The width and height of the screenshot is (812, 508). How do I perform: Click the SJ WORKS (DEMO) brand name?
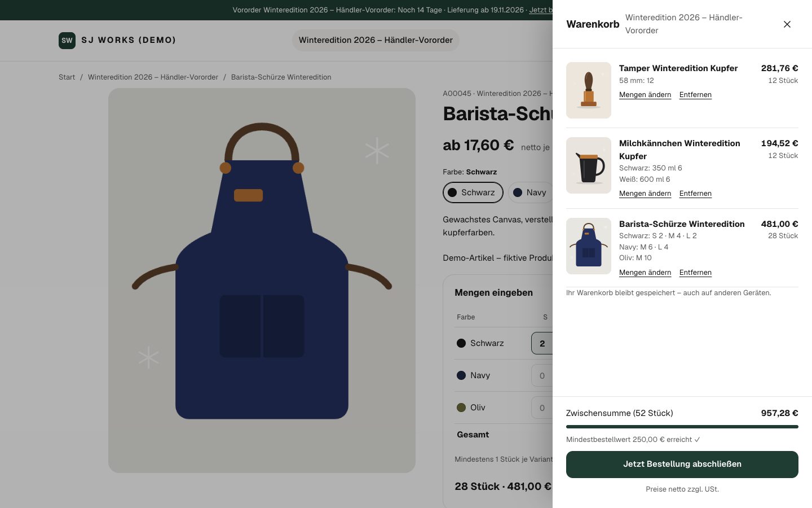click(x=129, y=40)
